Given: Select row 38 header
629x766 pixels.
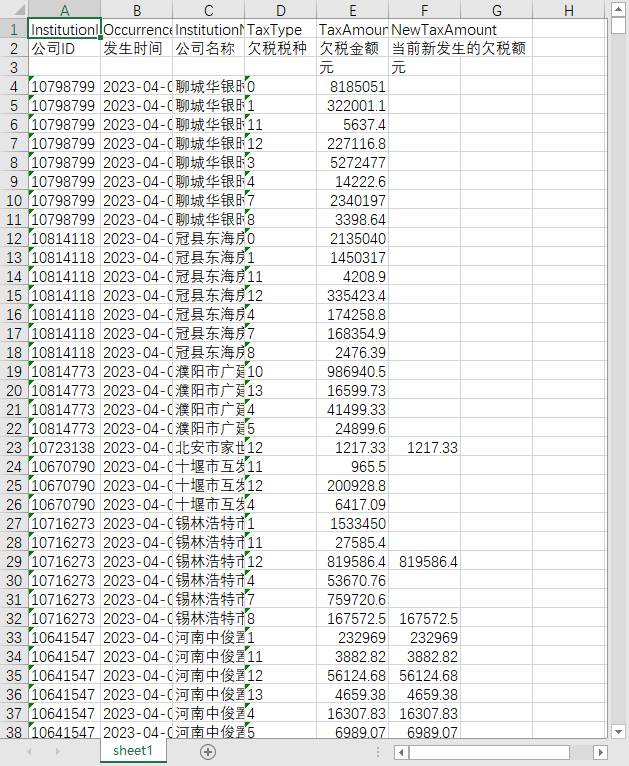Looking at the screenshot, I should click(x=14, y=732).
